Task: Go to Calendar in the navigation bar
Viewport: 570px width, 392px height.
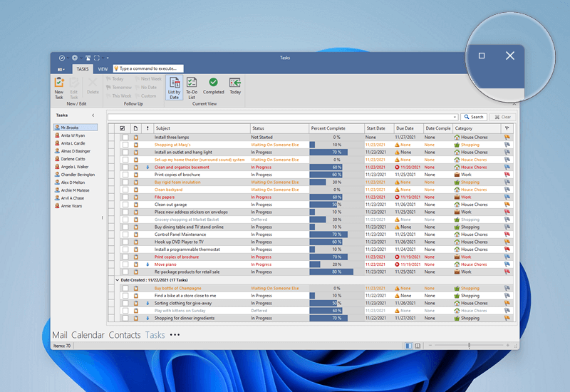Action: pyautogui.click(x=88, y=335)
